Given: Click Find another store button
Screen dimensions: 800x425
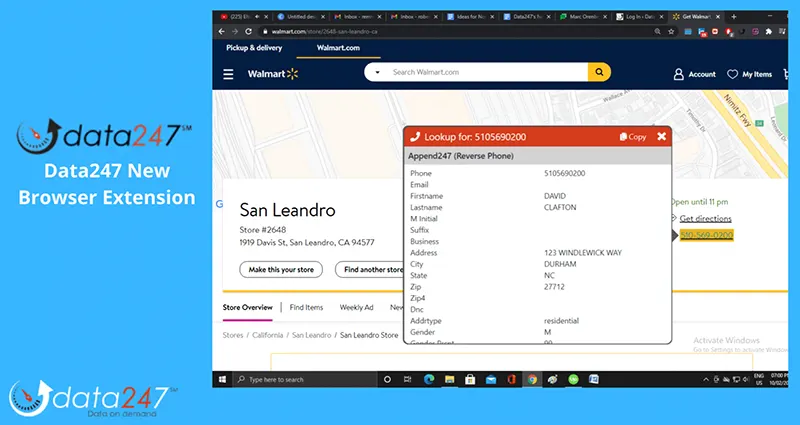Looking at the screenshot, I should (x=370, y=269).
